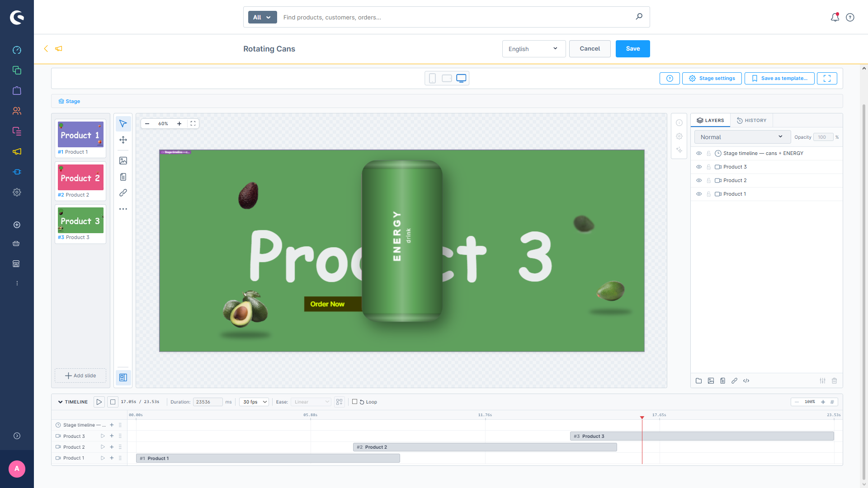Image resolution: width=868 pixels, height=488 pixels.
Task: Expand Product 3 timeline row arrow
Action: click(x=103, y=436)
